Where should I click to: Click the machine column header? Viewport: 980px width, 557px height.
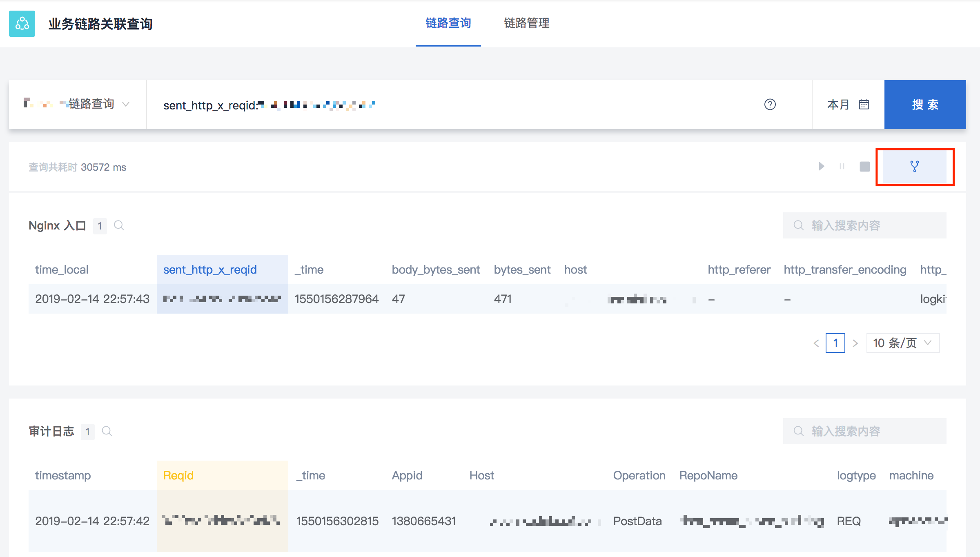(911, 475)
